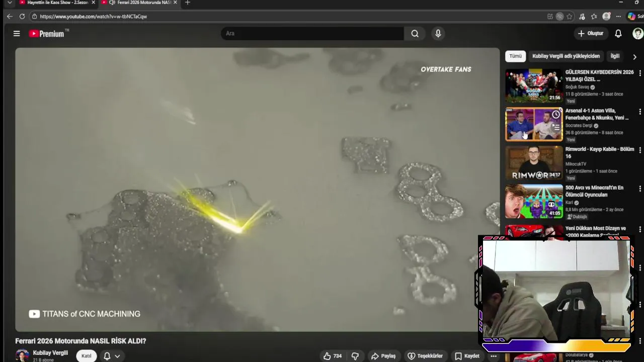Image resolution: width=644 pixels, height=362 pixels.
Task: Open Kubilay Vergili channel name link
Action: tap(50, 353)
